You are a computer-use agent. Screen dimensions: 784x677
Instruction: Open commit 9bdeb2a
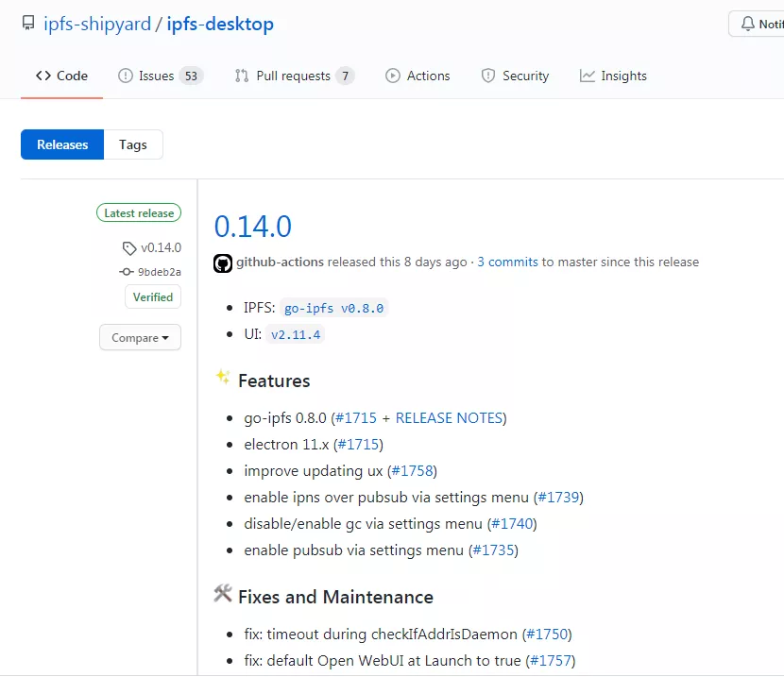(160, 272)
